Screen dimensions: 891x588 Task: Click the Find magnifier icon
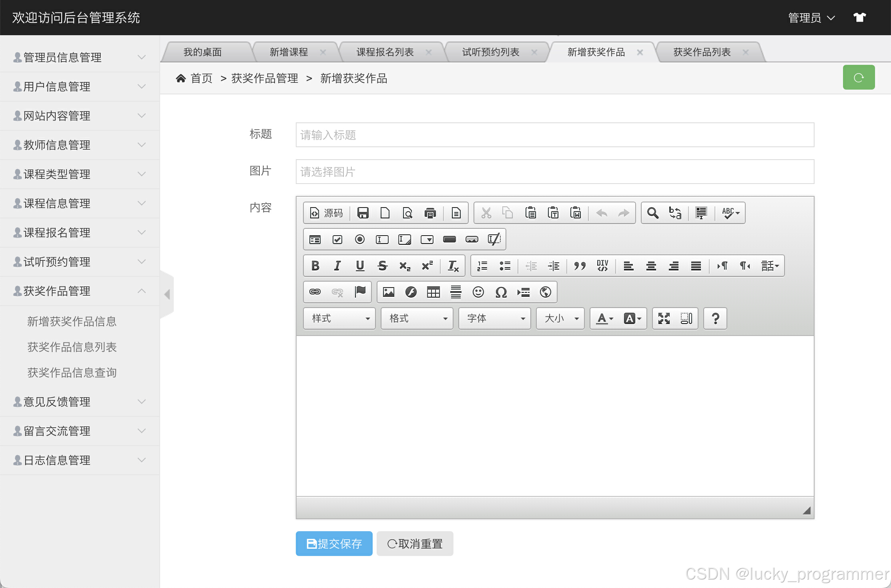tap(653, 213)
